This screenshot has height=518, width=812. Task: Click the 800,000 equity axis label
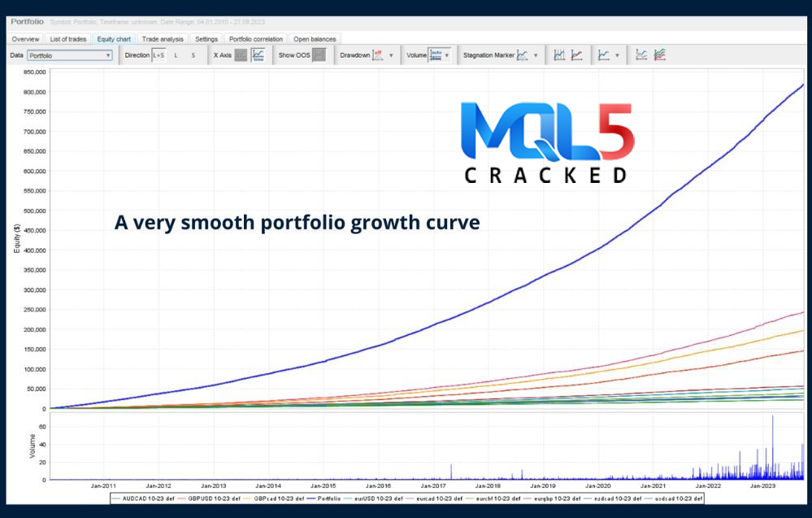[x=35, y=92]
